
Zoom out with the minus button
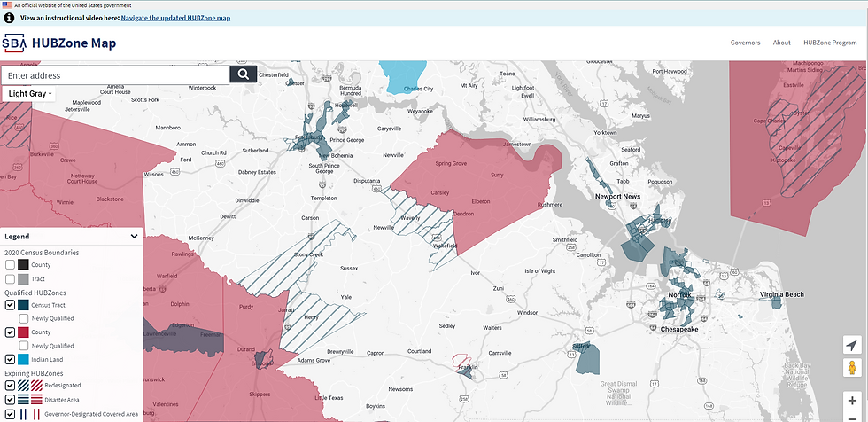coord(852,417)
